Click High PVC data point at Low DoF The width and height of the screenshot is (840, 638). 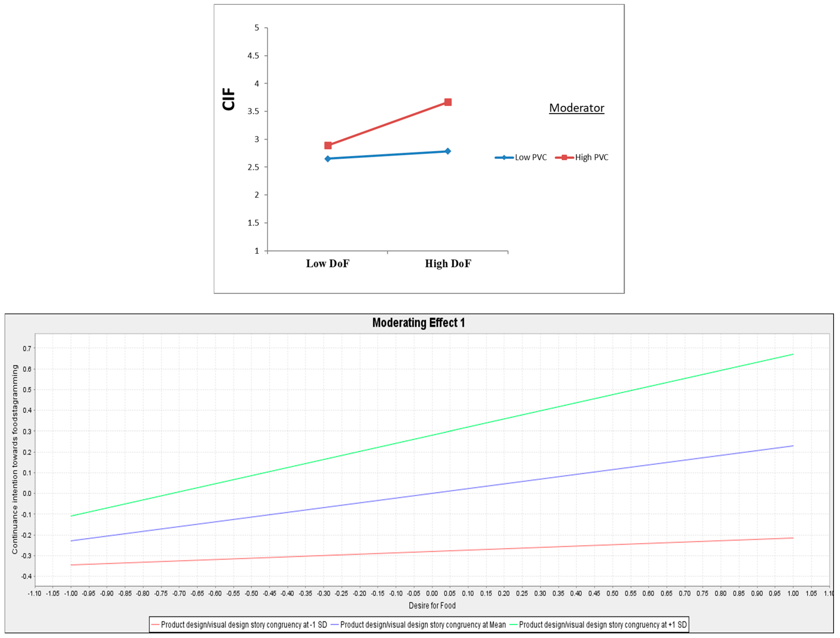[x=328, y=146]
